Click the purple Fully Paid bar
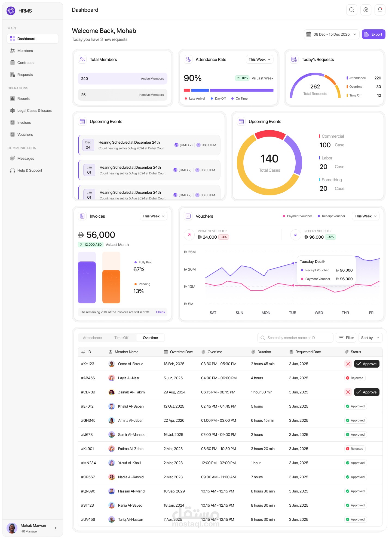This screenshot has height=539, width=392. pyautogui.click(x=87, y=282)
